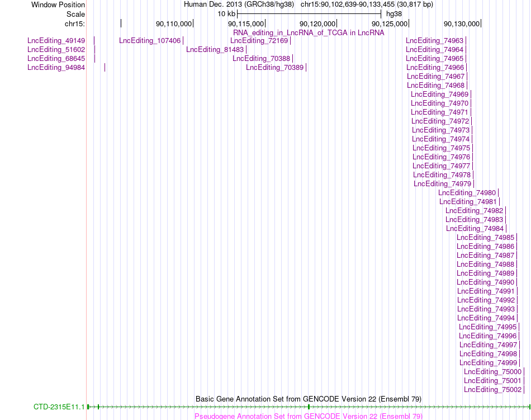
Task: Click the Pseudogene Annotation Set track title
Action: point(309,416)
